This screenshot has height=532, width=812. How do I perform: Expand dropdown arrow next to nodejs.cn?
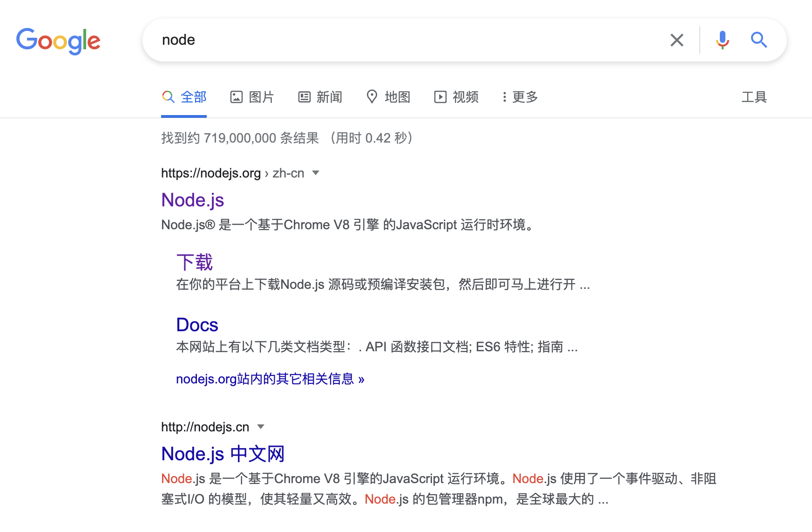click(261, 427)
